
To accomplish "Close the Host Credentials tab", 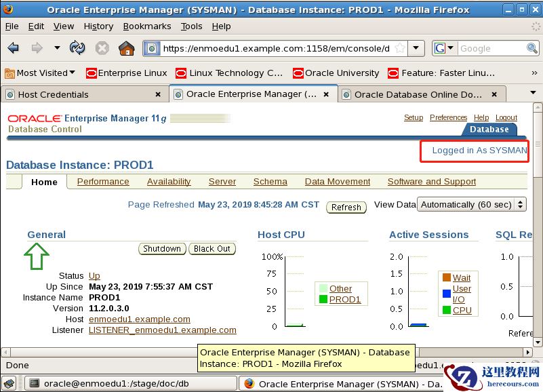I will click(x=158, y=94).
